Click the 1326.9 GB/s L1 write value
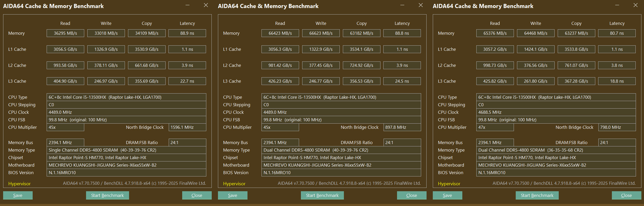Viewport: 644px width, 206px height. tap(106, 49)
